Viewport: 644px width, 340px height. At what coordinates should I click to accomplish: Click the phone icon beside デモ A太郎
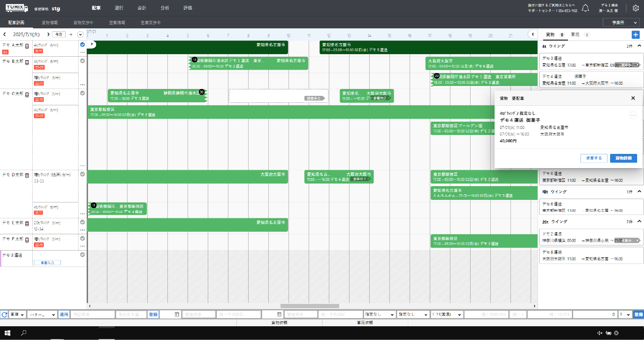click(x=27, y=46)
